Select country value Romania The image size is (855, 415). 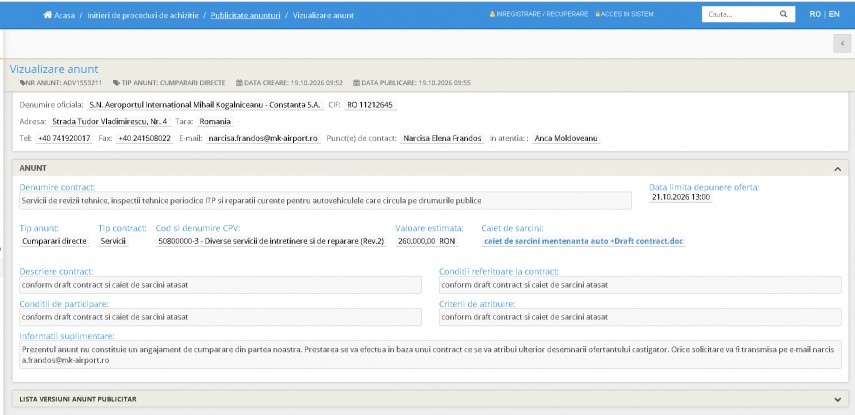coord(215,122)
